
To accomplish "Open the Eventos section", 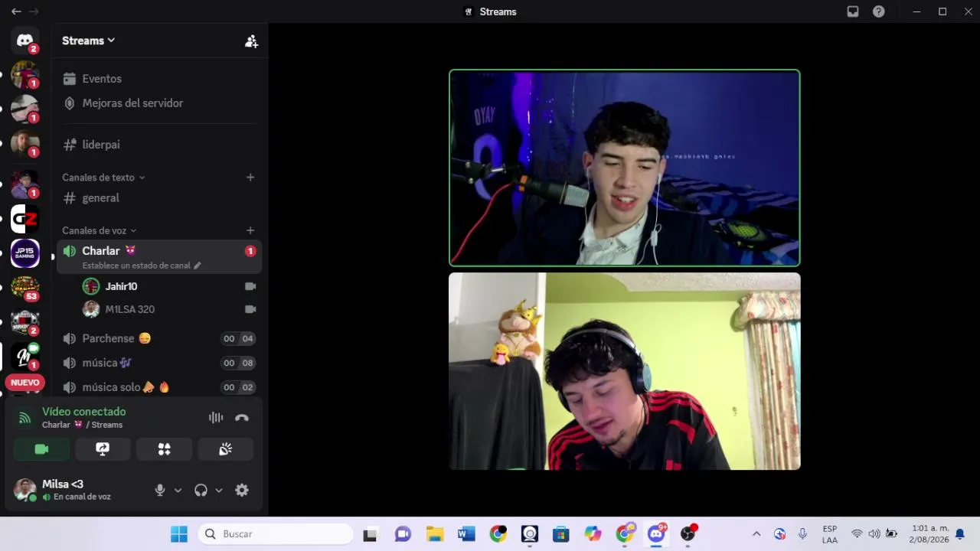I will (x=159, y=79).
